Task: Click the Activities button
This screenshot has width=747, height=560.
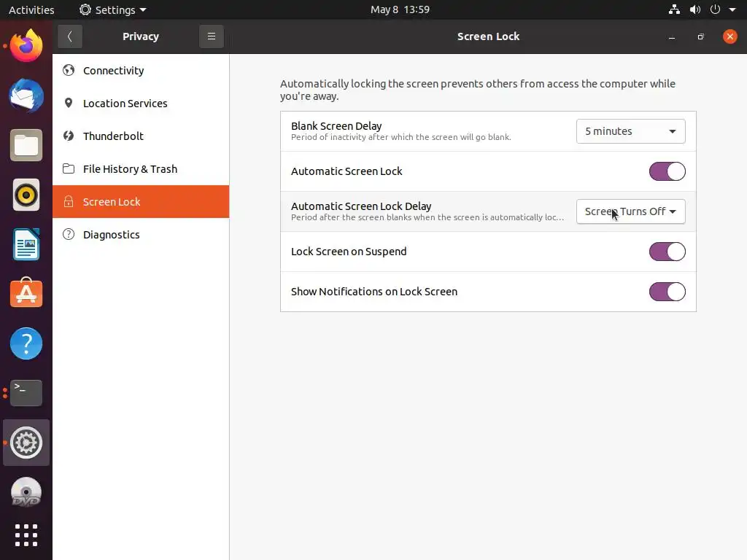Action: [31, 9]
